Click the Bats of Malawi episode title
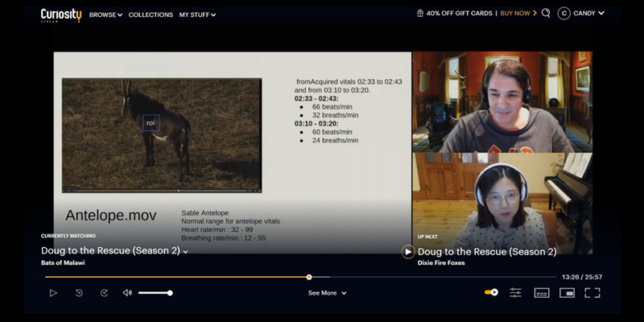644x322 pixels. pyautogui.click(x=63, y=263)
